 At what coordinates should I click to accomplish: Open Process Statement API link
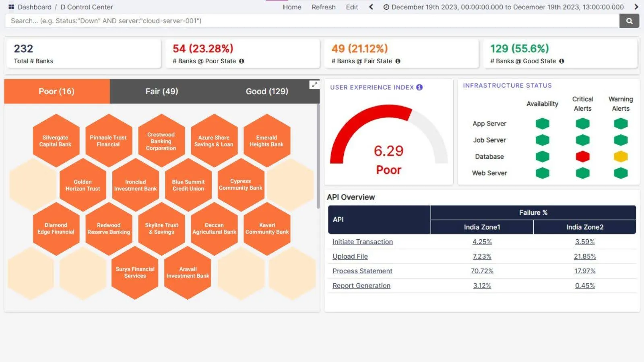point(362,271)
